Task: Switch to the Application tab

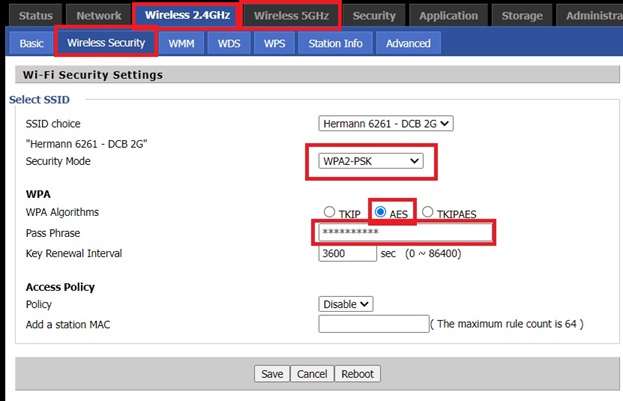Action: 448,15
